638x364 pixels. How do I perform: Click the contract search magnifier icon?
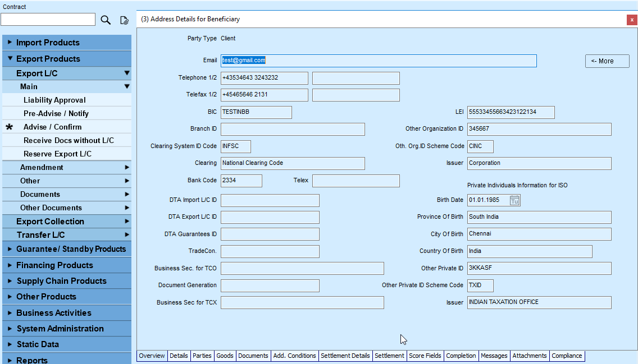click(106, 20)
